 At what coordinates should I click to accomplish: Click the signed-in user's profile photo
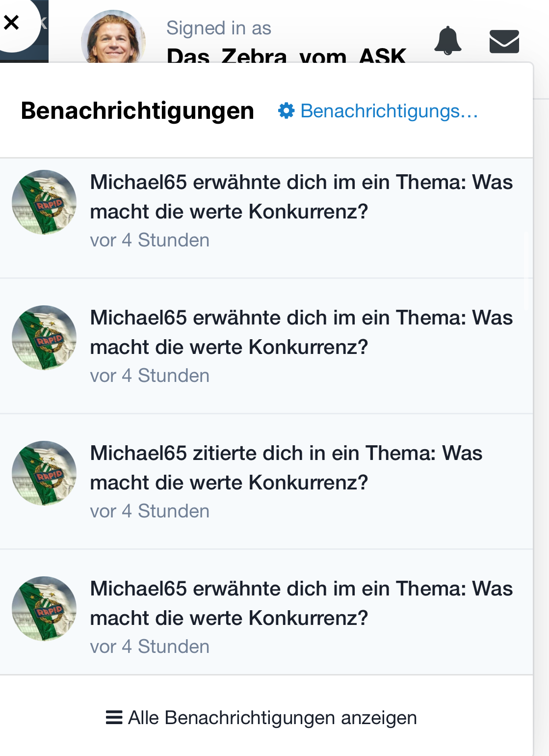pos(113,38)
